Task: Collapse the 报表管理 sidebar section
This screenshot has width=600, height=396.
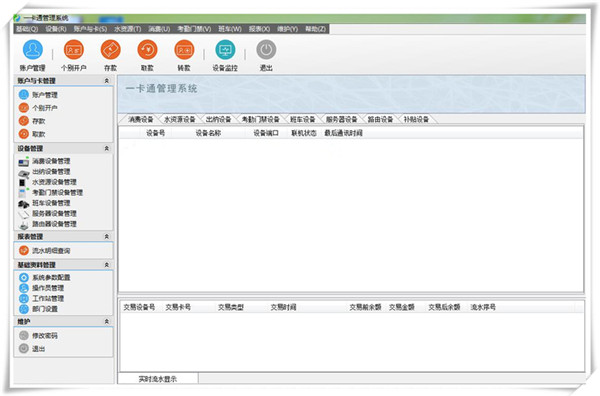Action: 107,236
